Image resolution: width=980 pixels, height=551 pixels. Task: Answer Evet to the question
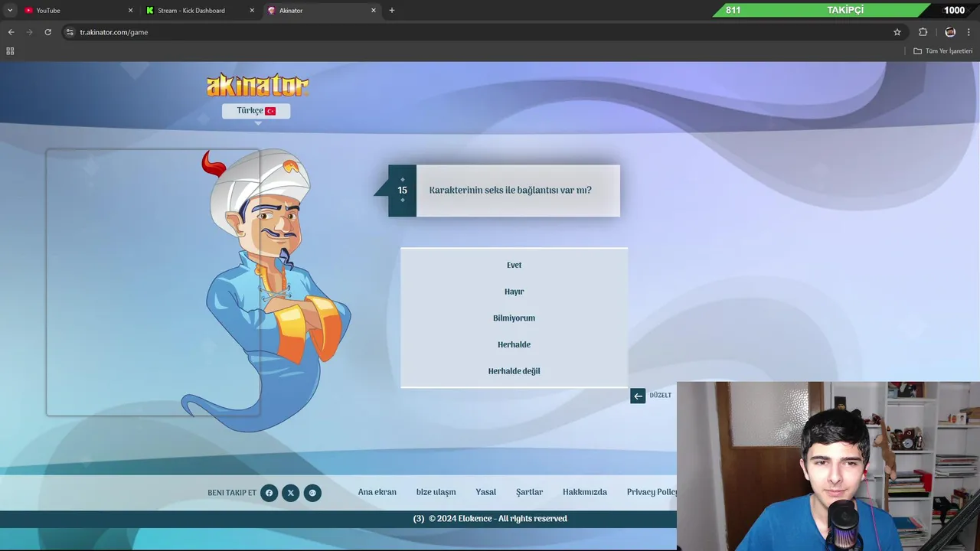tap(514, 266)
